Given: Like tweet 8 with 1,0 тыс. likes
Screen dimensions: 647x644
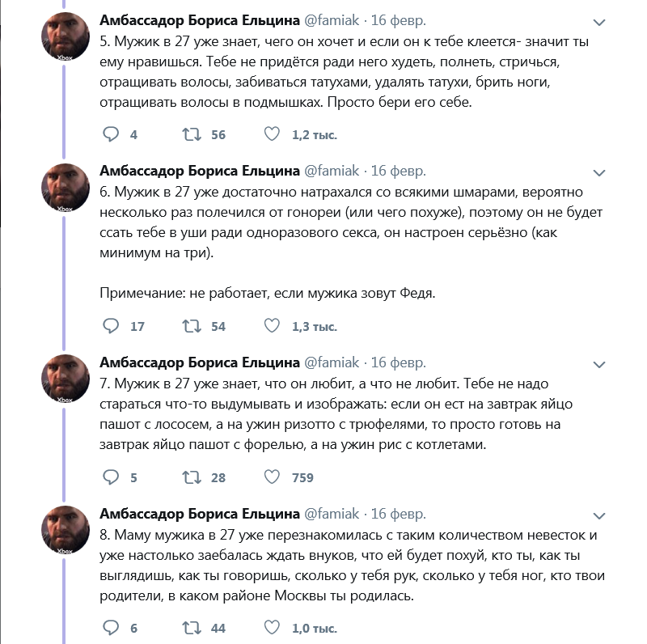Looking at the screenshot, I should click(273, 628).
